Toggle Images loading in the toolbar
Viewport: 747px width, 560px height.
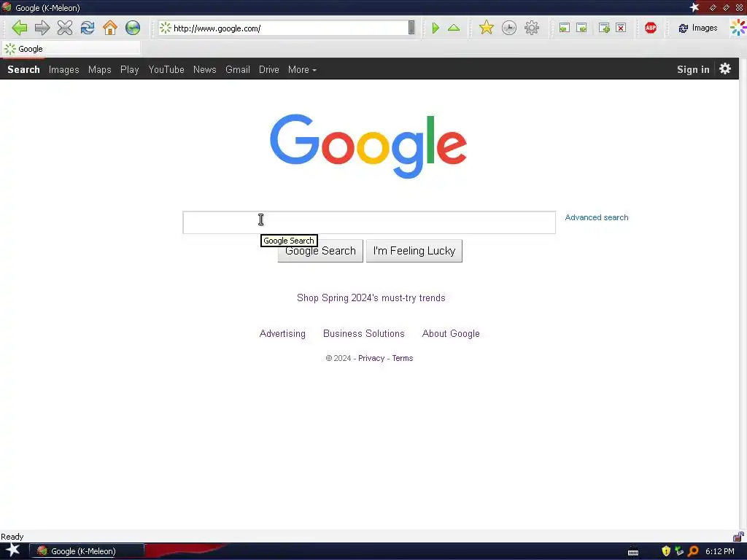pos(698,28)
